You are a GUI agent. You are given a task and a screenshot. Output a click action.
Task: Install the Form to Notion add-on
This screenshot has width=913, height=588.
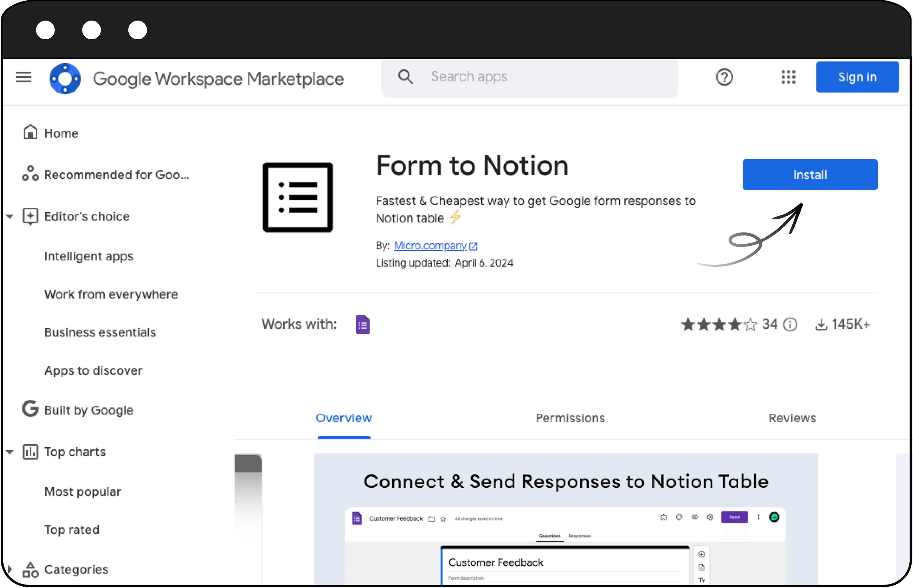809,175
